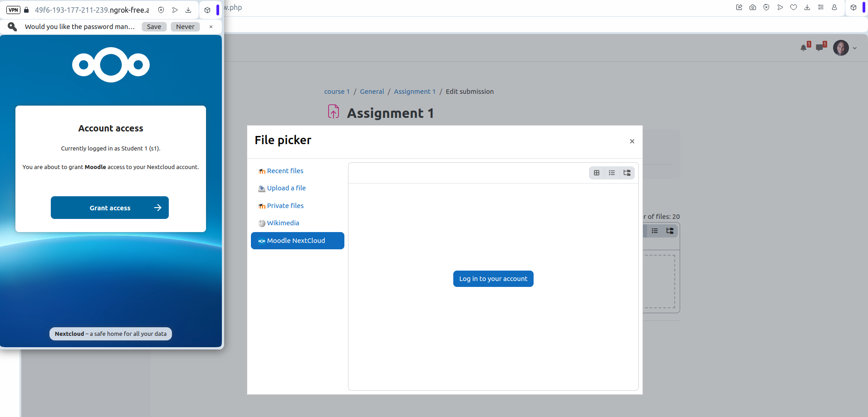
Task: Click main browser send/flow arrow icon
Action: pos(780,7)
